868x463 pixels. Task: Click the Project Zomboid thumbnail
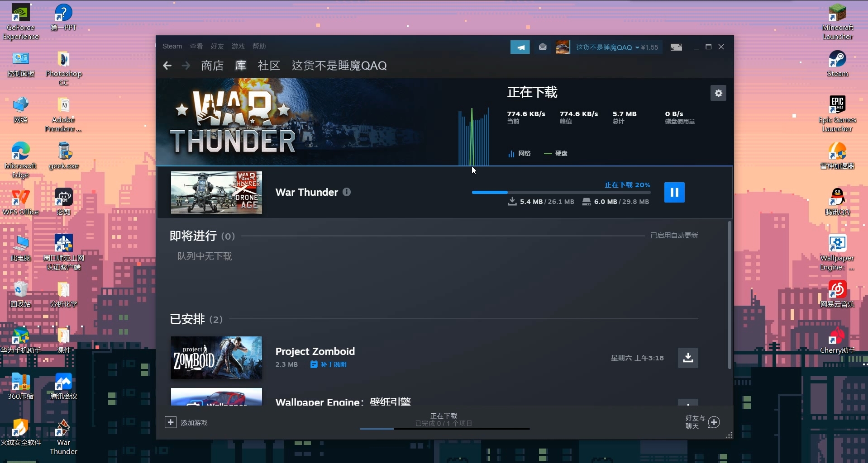point(216,358)
